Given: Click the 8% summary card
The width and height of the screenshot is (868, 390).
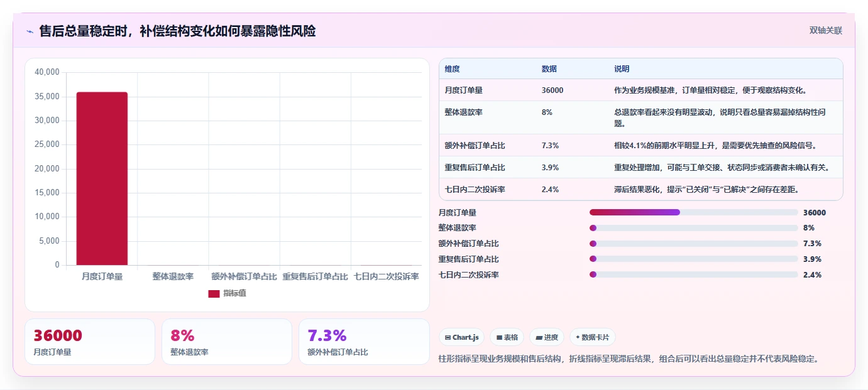Looking at the screenshot, I should coord(227,342).
